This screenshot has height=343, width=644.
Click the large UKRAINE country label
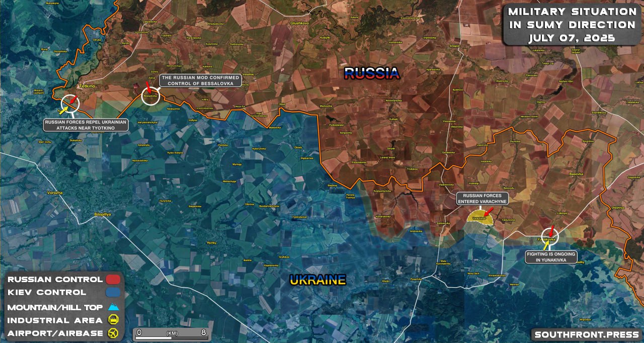point(318,280)
